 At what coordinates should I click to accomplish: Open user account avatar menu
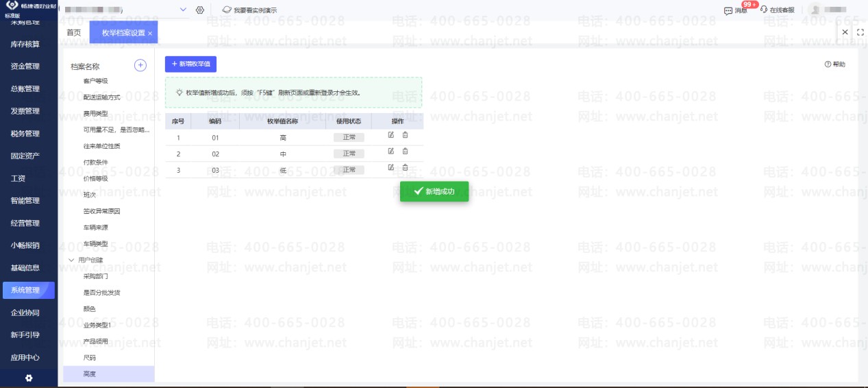pos(816,10)
